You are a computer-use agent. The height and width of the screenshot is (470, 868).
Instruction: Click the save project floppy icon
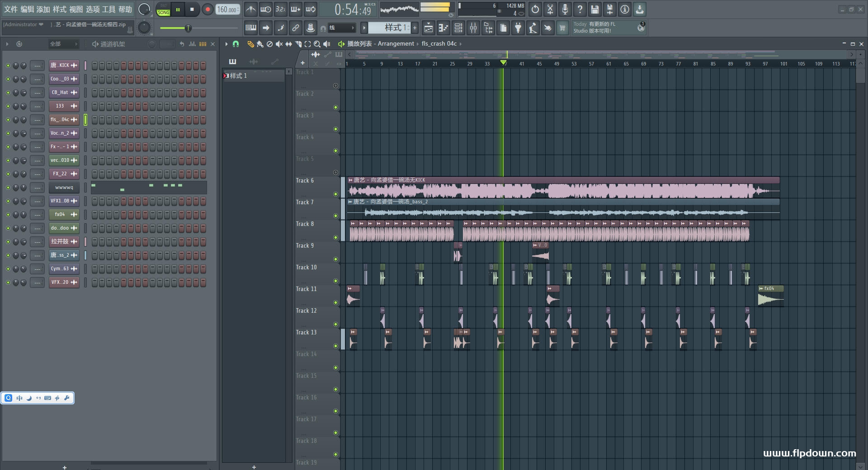tap(595, 9)
